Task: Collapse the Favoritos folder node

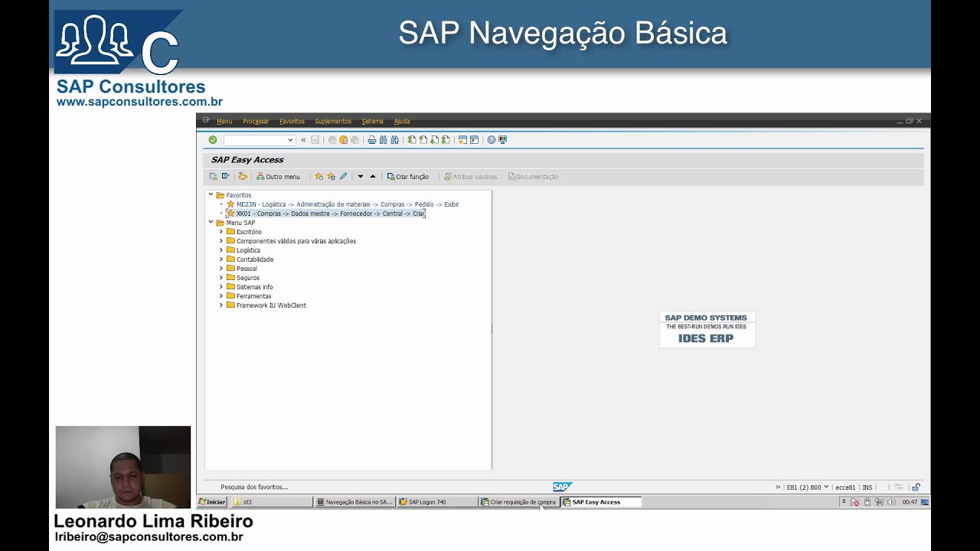Action: click(x=211, y=195)
